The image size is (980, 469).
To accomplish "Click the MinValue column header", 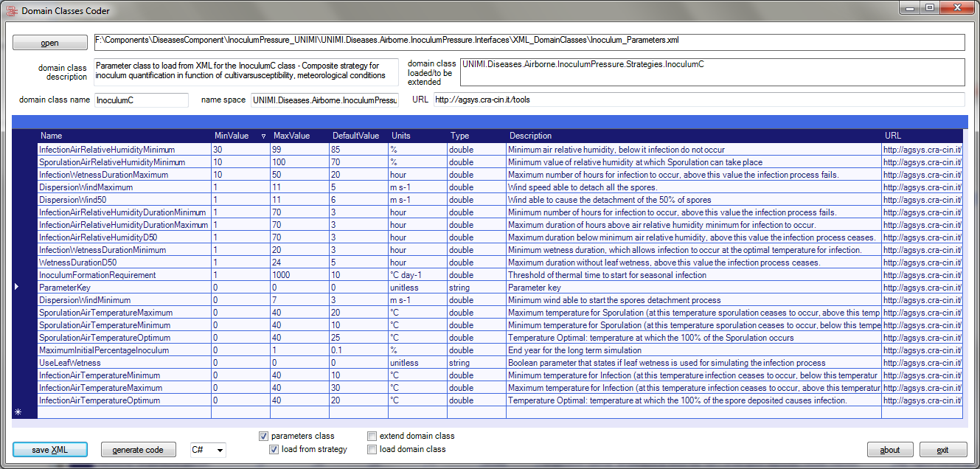I will 240,136.
